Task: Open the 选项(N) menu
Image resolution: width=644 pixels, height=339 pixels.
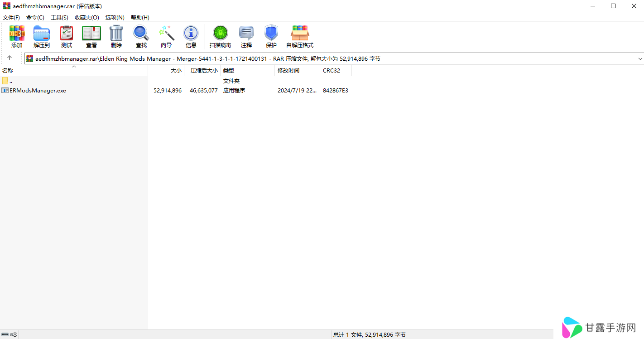Action: click(x=115, y=17)
